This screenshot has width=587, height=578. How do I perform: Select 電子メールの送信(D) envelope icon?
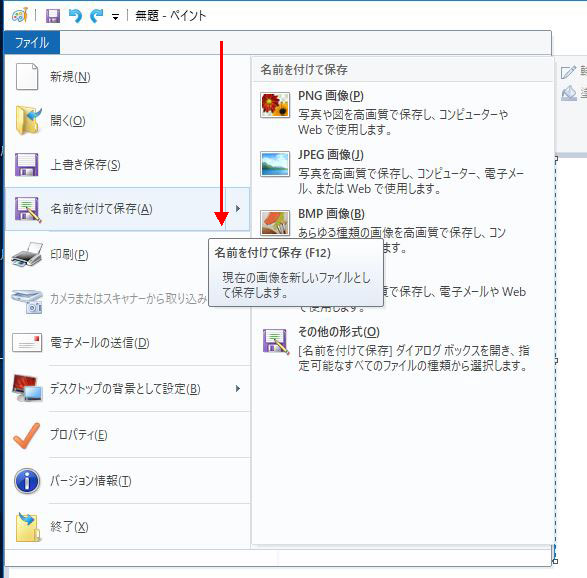click(27, 343)
